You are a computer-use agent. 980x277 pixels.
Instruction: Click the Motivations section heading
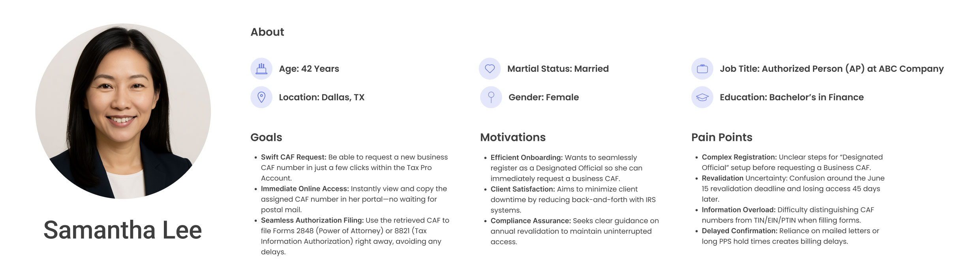click(x=513, y=137)
